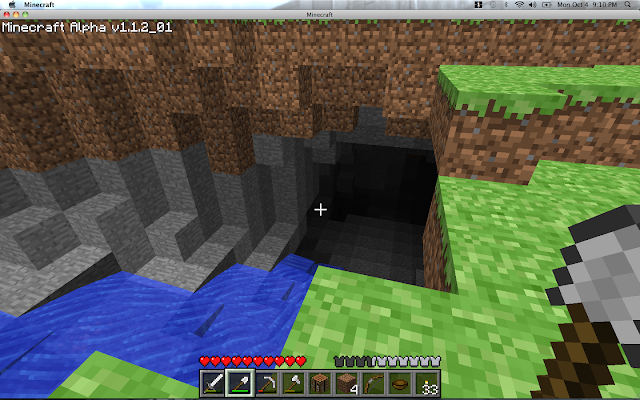Select the wooden bowl hotbar slot

(x=400, y=383)
